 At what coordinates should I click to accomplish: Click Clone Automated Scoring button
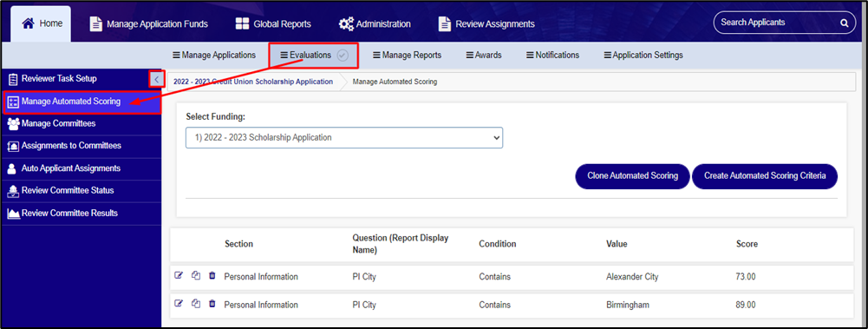point(633,176)
